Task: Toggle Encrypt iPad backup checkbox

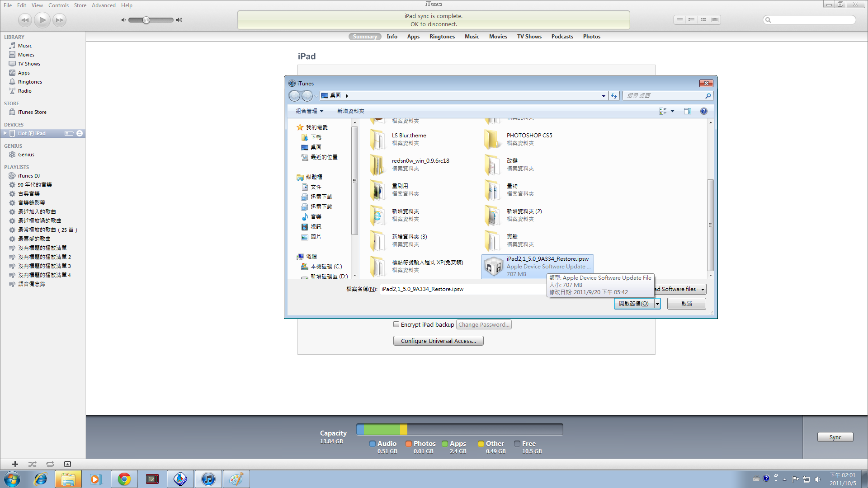Action: (396, 324)
